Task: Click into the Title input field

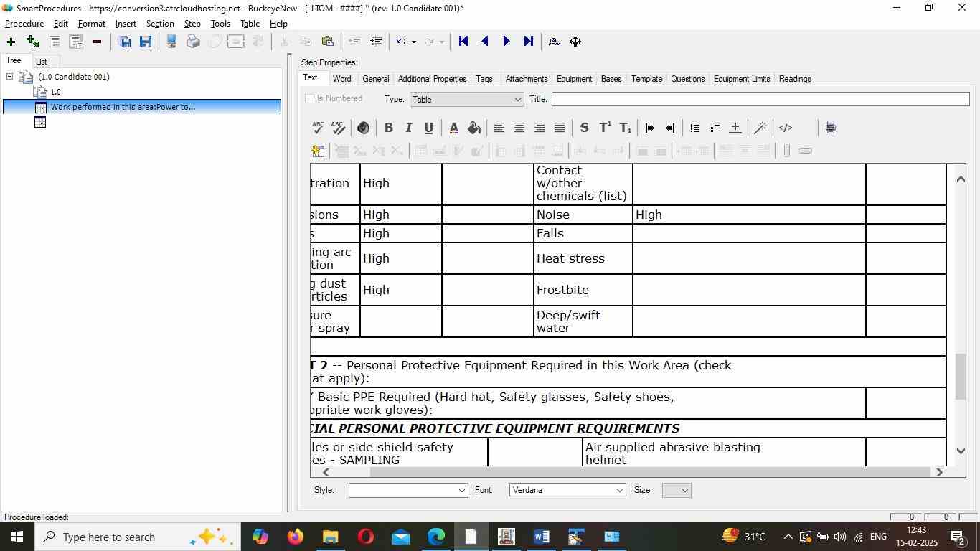Action: (760, 99)
